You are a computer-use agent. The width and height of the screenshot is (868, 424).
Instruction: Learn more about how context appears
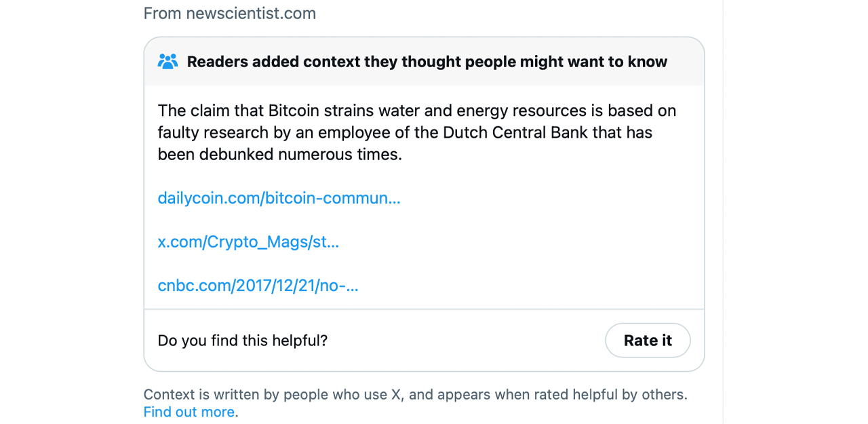click(189, 412)
